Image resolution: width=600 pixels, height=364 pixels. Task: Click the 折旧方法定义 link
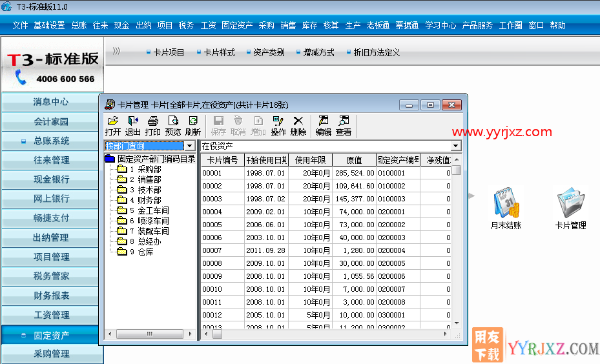tap(377, 52)
